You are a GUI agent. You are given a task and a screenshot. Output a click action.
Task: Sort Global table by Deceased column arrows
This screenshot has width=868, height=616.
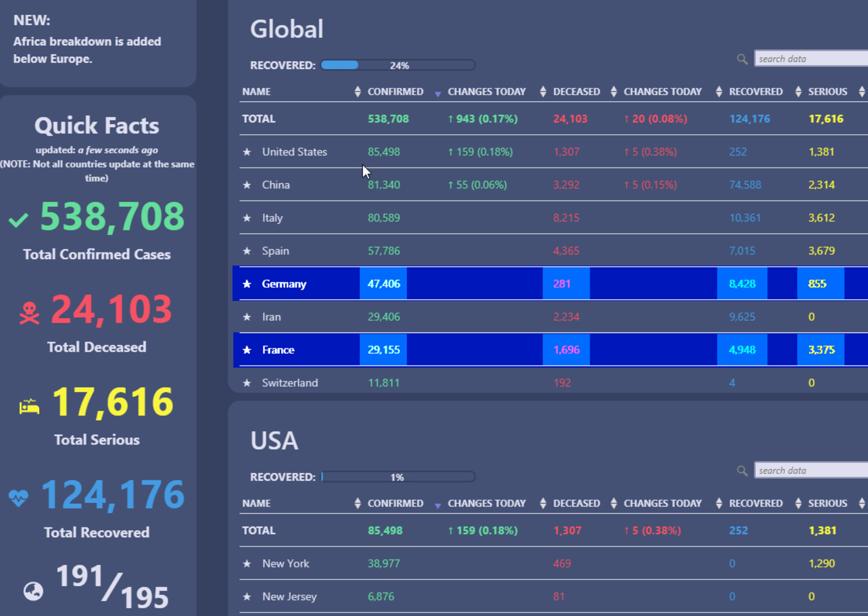pyautogui.click(x=614, y=92)
